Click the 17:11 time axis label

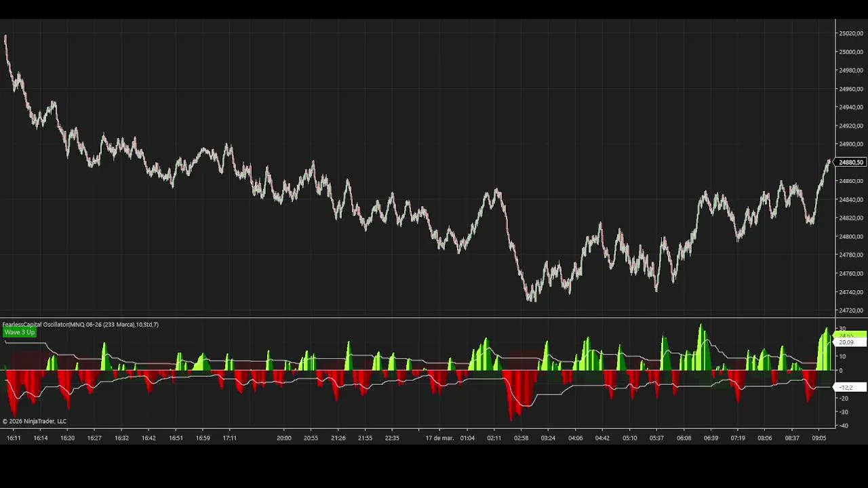[x=229, y=439]
